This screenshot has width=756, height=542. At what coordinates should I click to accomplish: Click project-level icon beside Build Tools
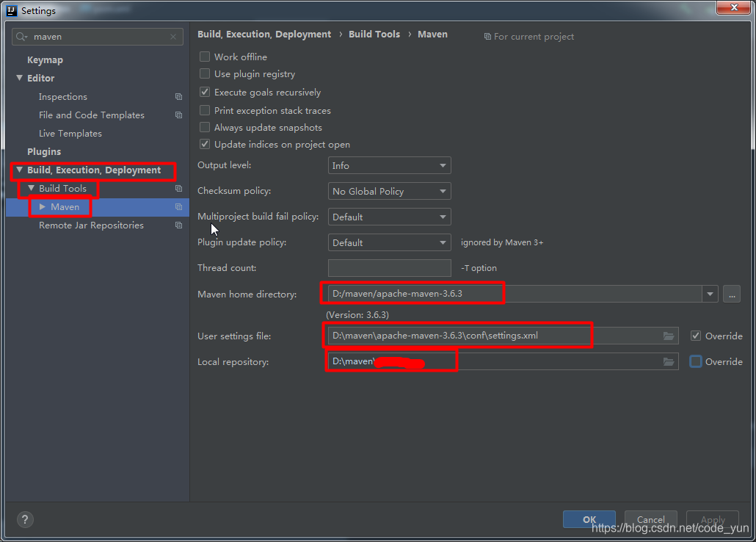pyautogui.click(x=179, y=188)
